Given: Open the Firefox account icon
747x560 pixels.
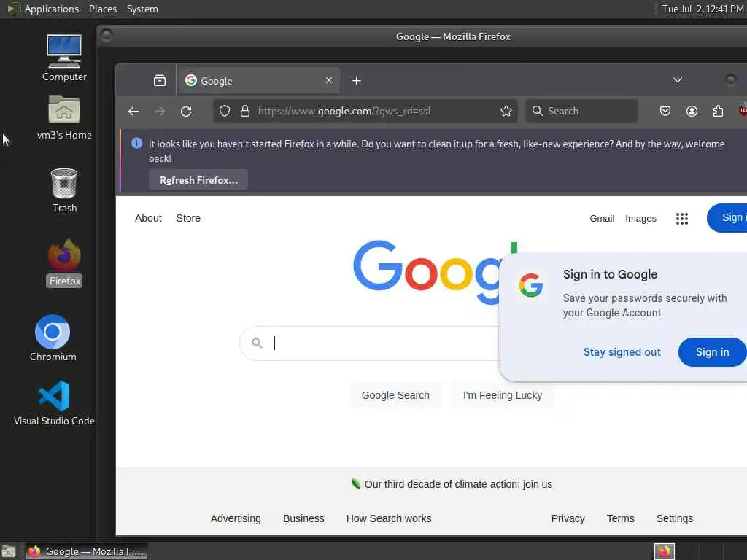Looking at the screenshot, I should 692,111.
